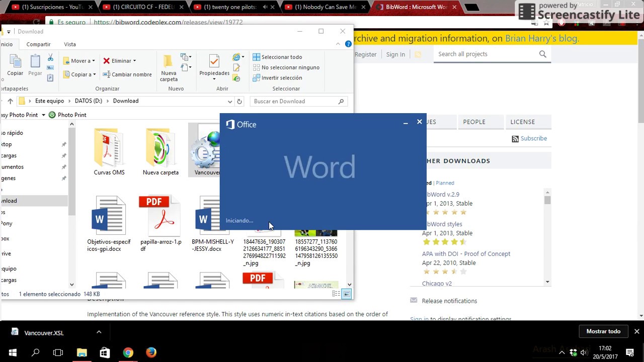The width and height of the screenshot is (644, 362).
Task: Click Subscribe link
Action: 534,138
